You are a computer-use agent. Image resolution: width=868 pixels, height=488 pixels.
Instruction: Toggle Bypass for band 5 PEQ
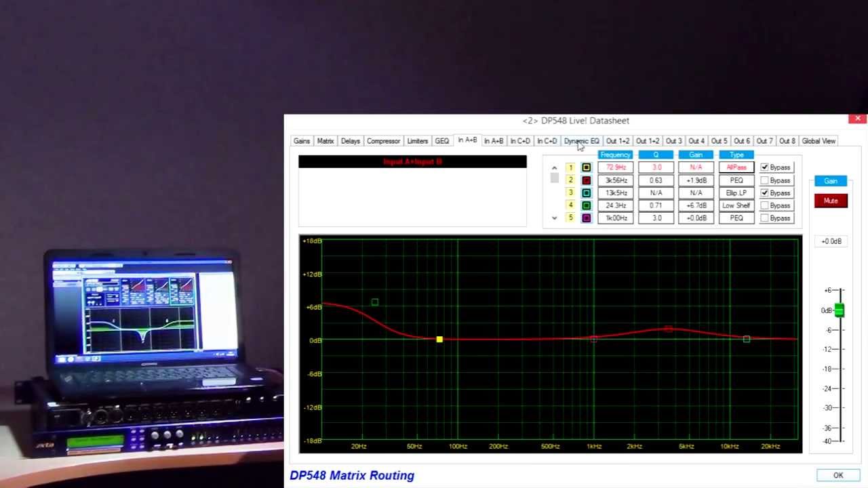pos(765,218)
